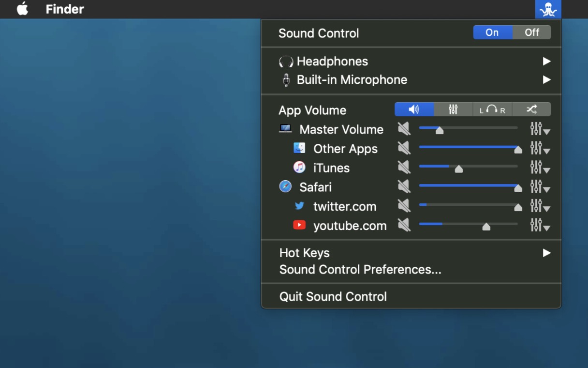Select the shuffle routing tab in App Volume

click(531, 109)
